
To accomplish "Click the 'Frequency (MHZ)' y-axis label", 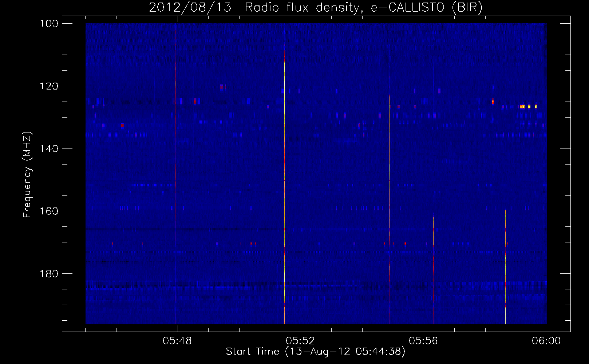I will click(27, 175).
